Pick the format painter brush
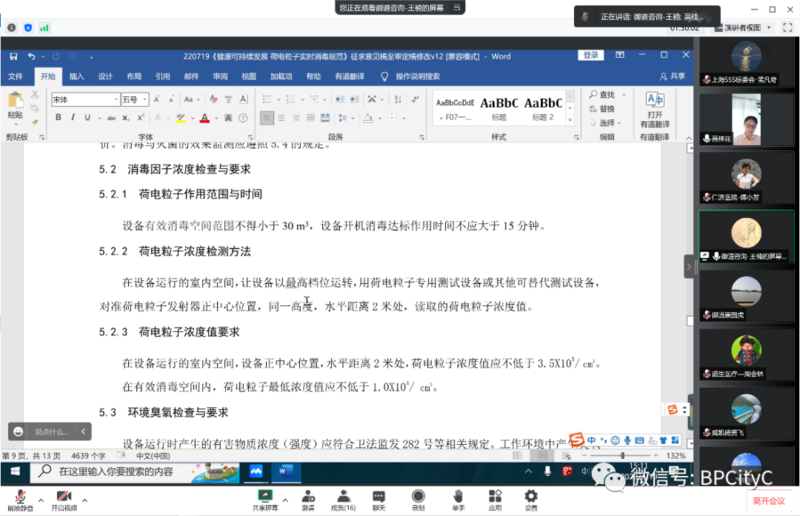The width and height of the screenshot is (800, 516). [35, 122]
